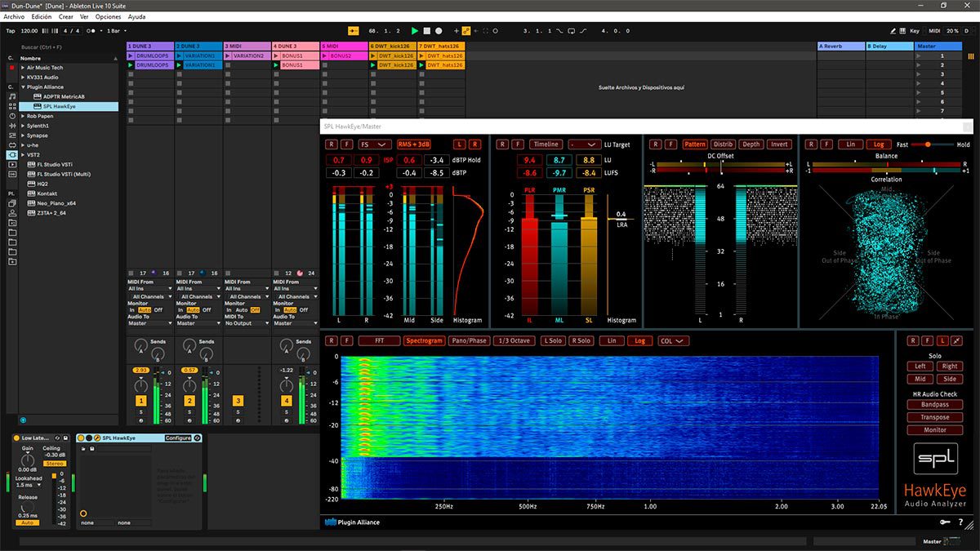Stop playback with the transport stop button
980x551 pixels.
pos(426,31)
